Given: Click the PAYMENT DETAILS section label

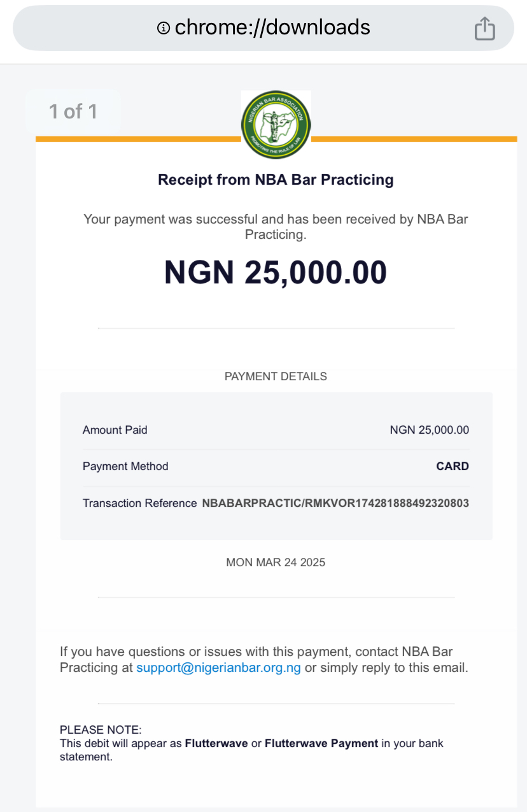Looking at the screenshot, I should click(276, 376).
